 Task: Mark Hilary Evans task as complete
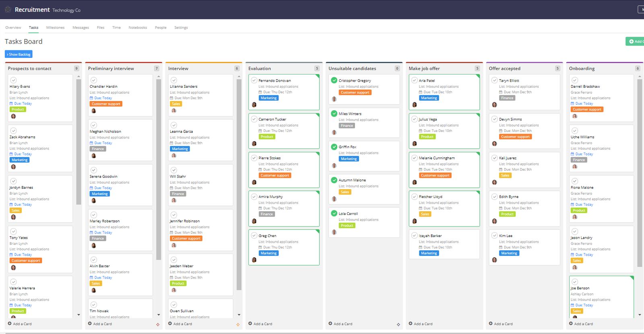(x=13, y=80)
